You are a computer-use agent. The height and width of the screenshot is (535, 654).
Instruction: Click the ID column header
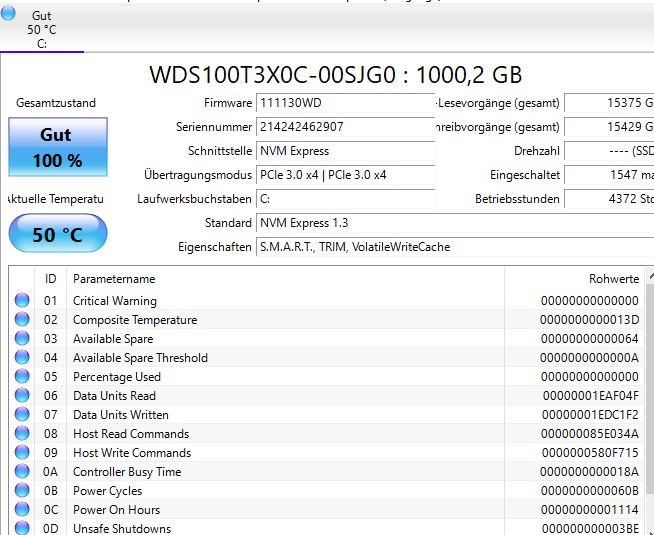(x=50, y=279)
